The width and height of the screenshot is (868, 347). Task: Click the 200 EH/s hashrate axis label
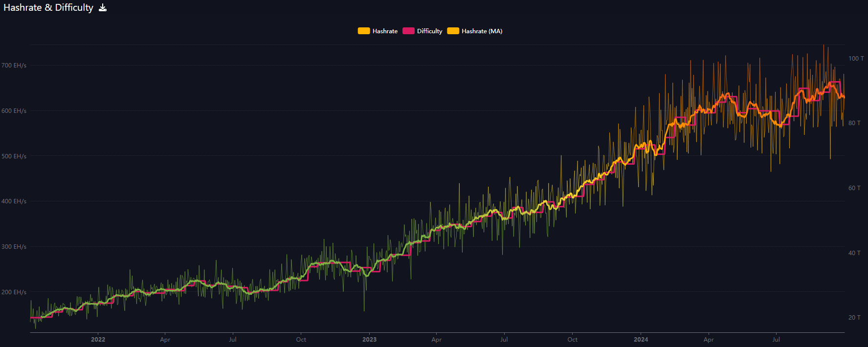(x=14, y=292)
